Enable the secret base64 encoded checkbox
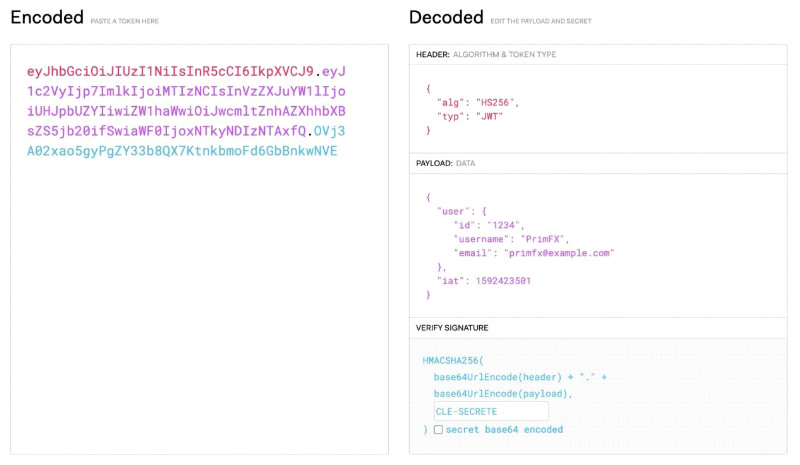 [x=438, y=430]
